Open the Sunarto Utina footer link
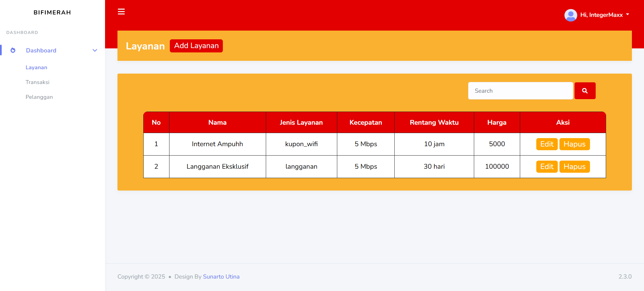 coord(221,277)
